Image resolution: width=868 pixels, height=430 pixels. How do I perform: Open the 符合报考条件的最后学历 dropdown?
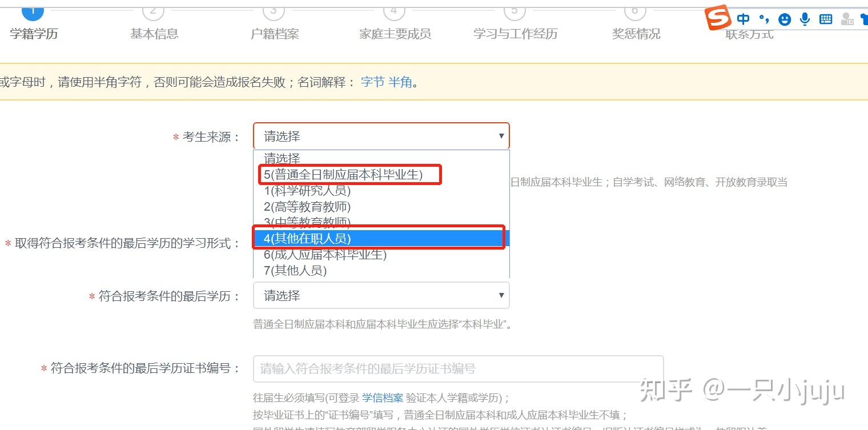coord(381,295)
